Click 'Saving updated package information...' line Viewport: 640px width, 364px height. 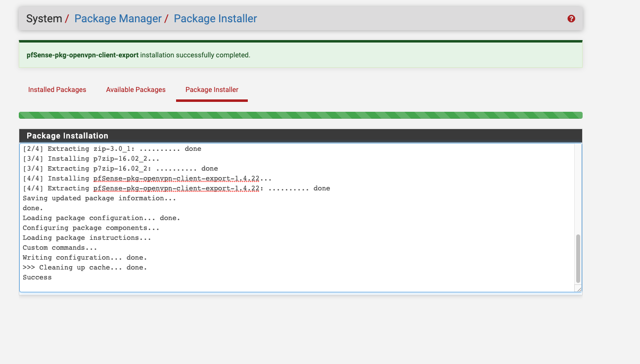99,198
